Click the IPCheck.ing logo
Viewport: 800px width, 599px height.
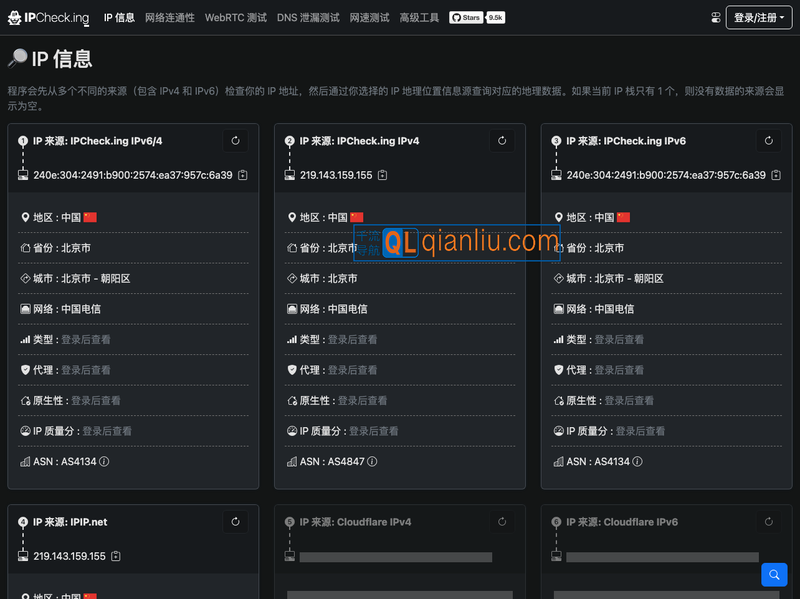51,18
